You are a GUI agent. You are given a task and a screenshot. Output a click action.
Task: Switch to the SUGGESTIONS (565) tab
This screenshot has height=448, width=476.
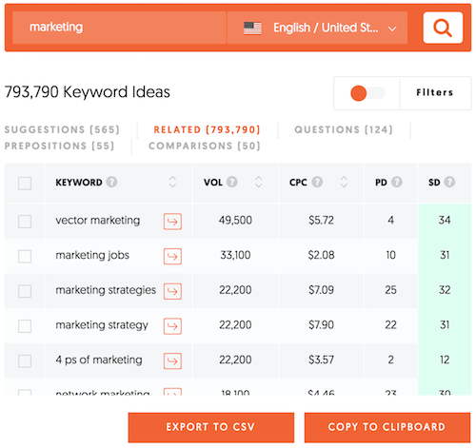[x=62, y=129]
